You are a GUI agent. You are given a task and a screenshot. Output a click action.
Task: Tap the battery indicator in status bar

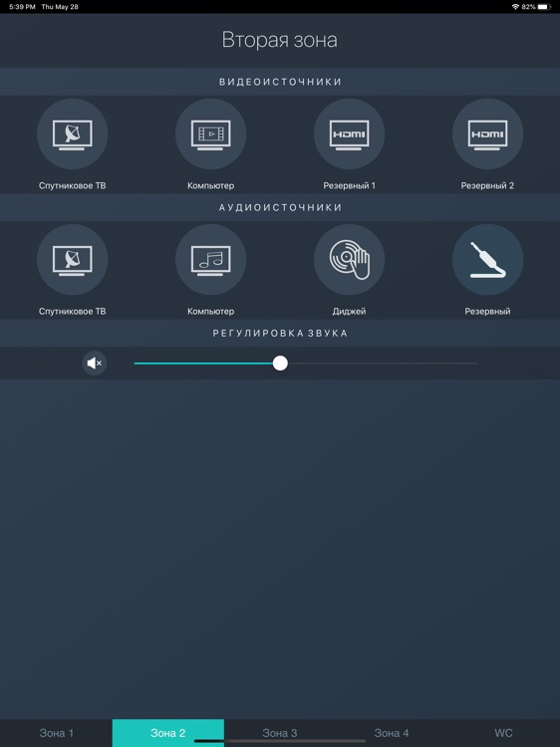[x=545, y=7]
